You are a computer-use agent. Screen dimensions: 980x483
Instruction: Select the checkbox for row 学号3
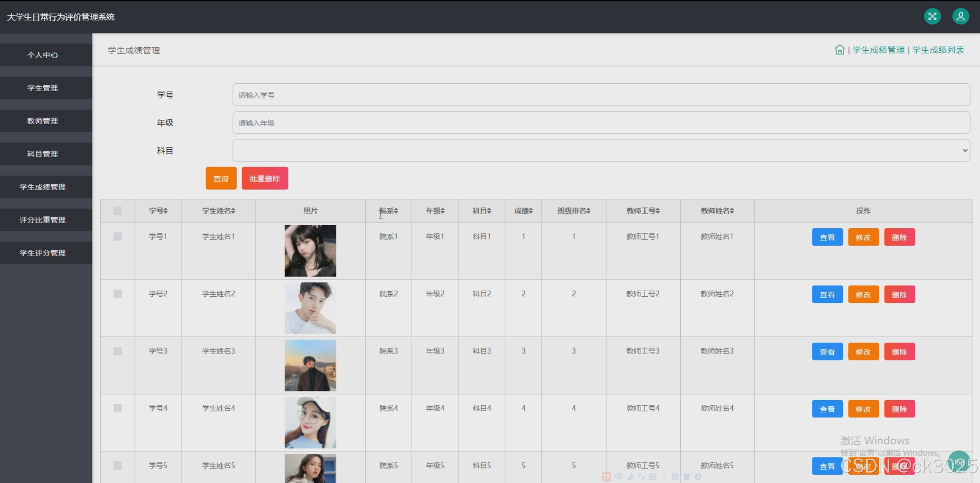tap(118, 351)
